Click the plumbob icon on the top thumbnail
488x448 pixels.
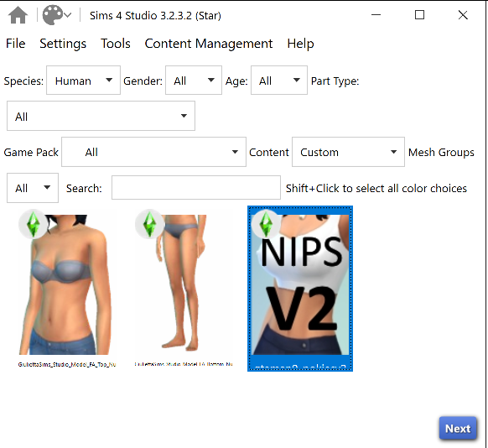coord(33,224)
